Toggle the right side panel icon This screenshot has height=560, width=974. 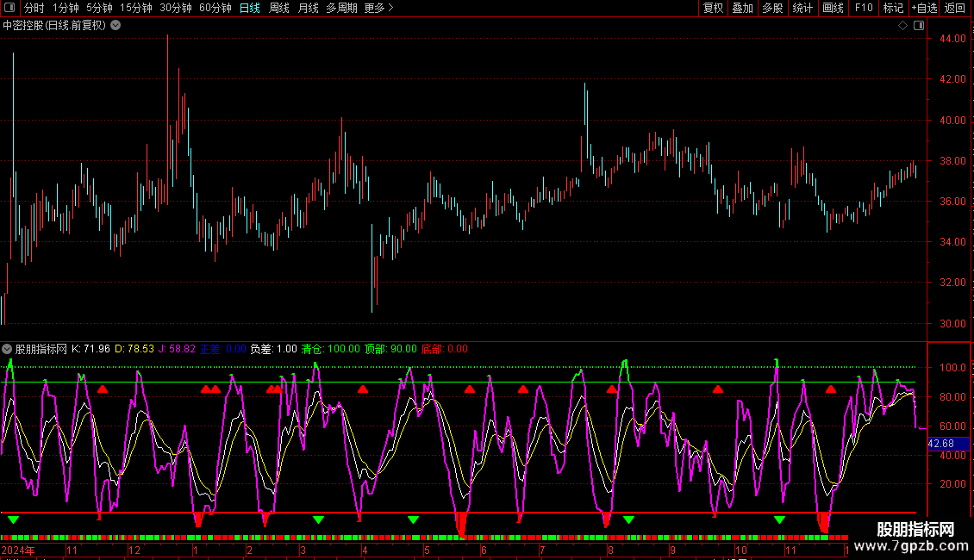point(919,26)
